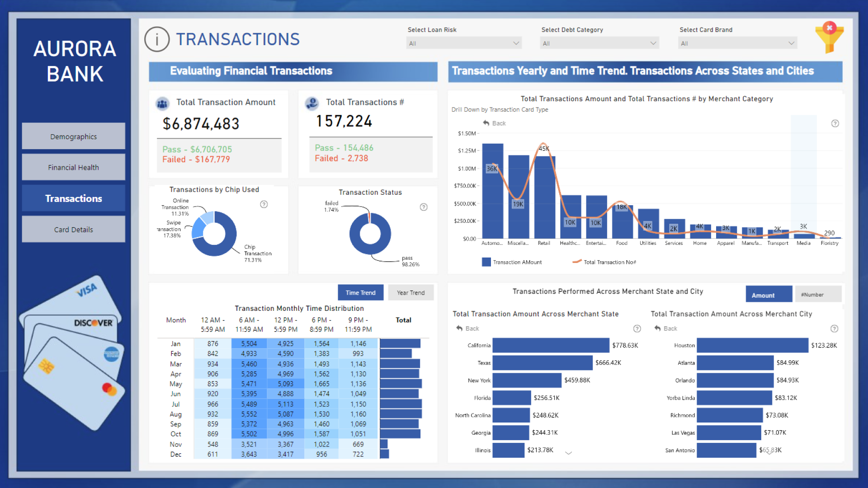Screen dimensions: 868x488
Task: Open help tooltip on Transaction Status chart
Action: point(424,207)
